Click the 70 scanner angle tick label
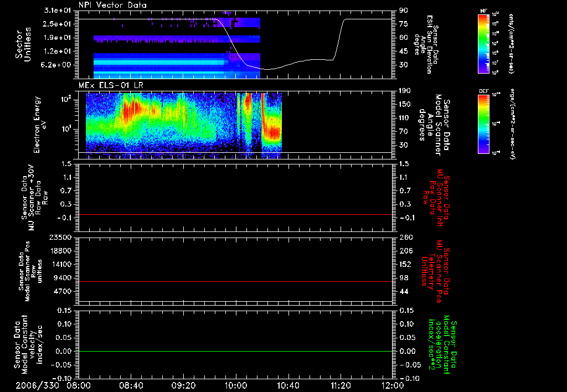The width and height of the screenshot is (567, 392). (404, 132)
